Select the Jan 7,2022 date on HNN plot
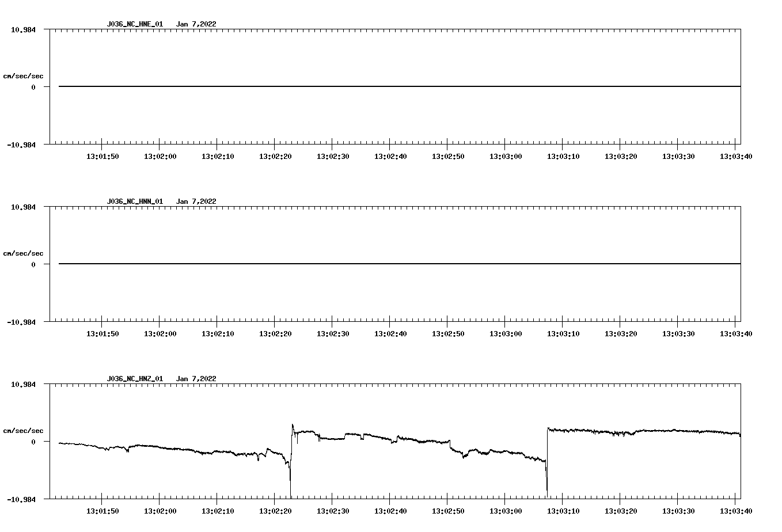 coord(196,202)
